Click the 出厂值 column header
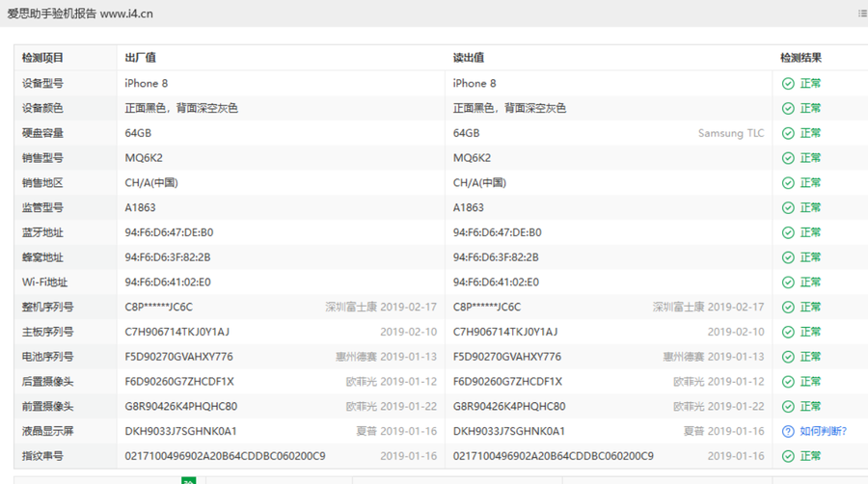 140,58
